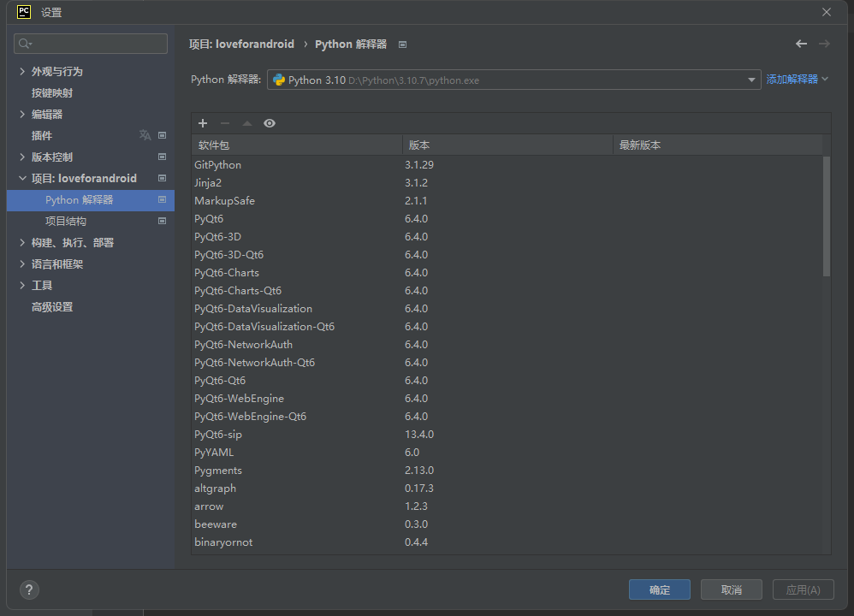Select the arrow package row
Screen dimensions: 854x616
pos(507,506)
